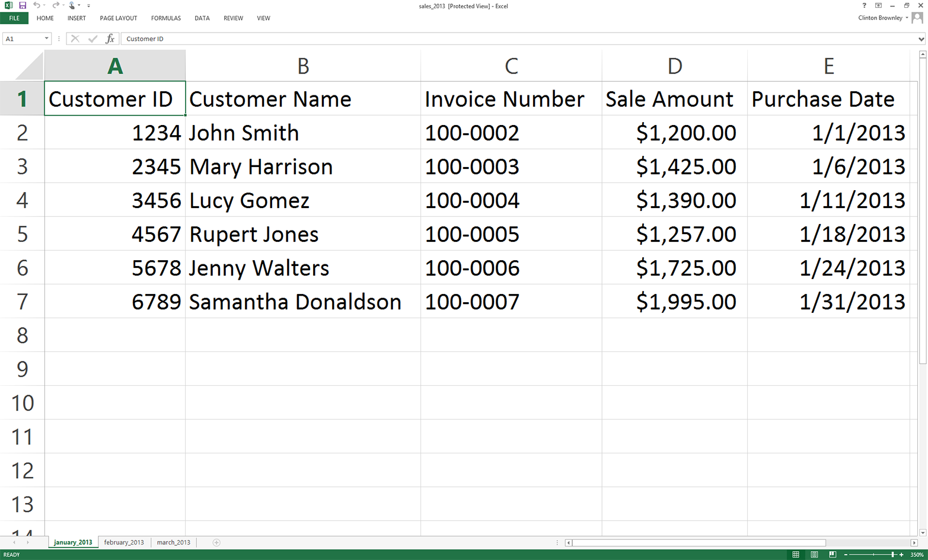Select column A header

pyautogui.click(x=115, y=66)
